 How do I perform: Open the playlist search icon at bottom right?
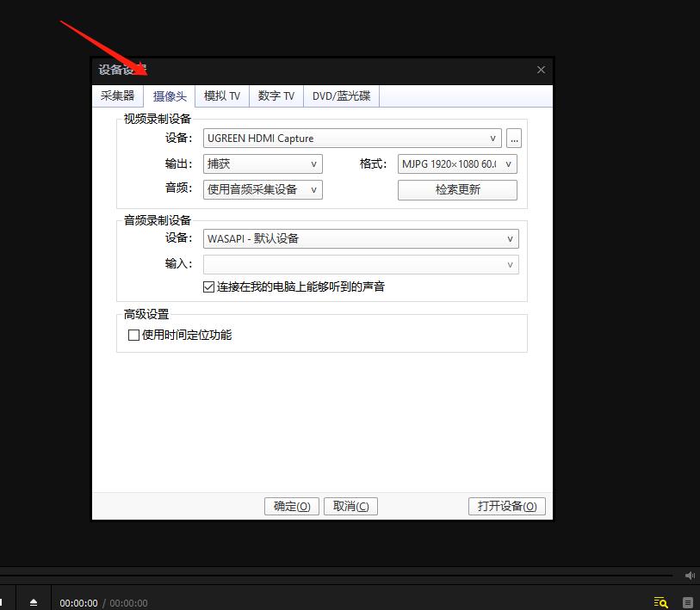coord(660,602)
